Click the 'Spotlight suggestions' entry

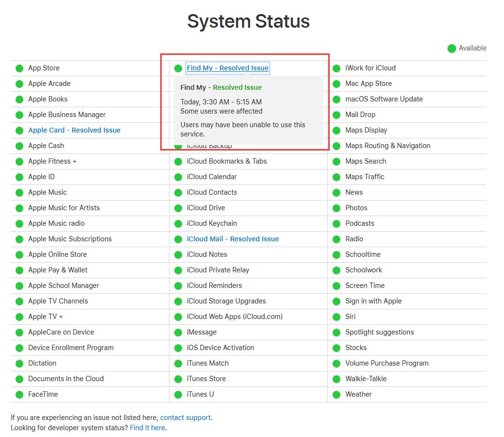coord(380,332)
